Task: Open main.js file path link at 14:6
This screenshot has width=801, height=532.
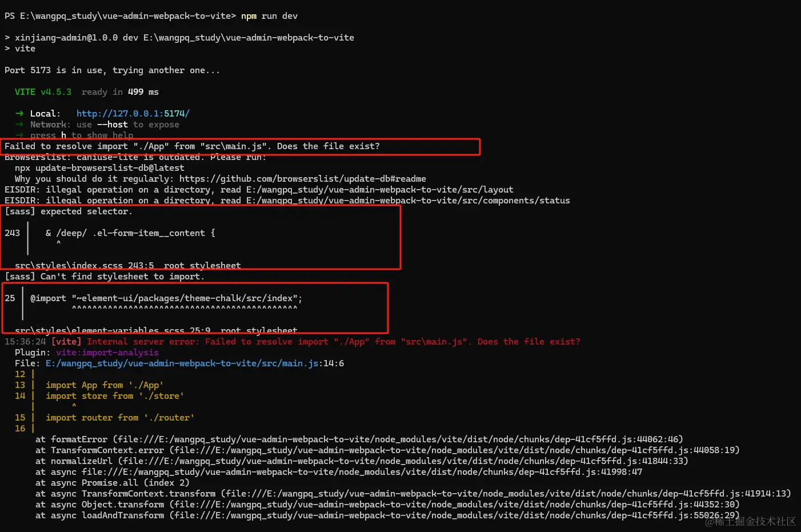Action: pyautogui.click(x=195, y=363)
